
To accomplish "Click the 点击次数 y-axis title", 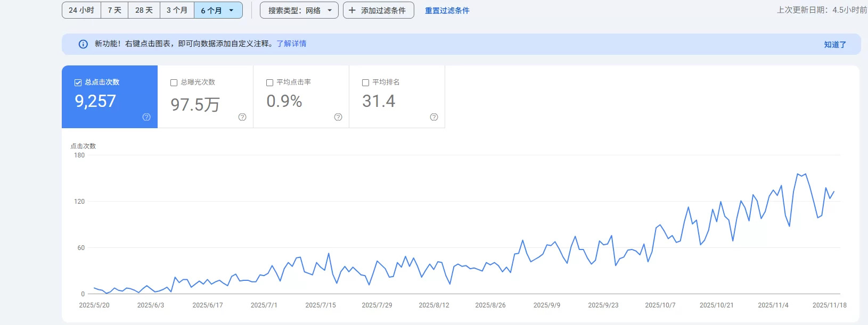I will tap(83, 146).
